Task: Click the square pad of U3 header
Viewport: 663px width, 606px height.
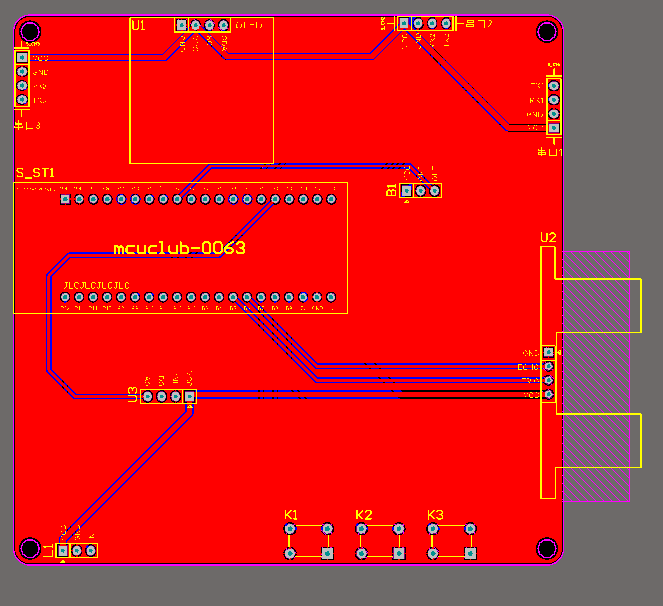Action: [x=190, y=396]
